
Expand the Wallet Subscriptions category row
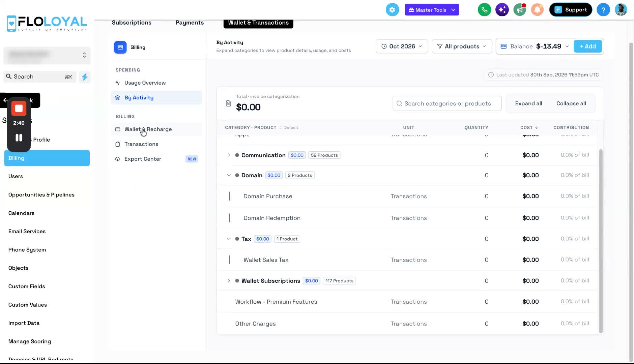229,281
